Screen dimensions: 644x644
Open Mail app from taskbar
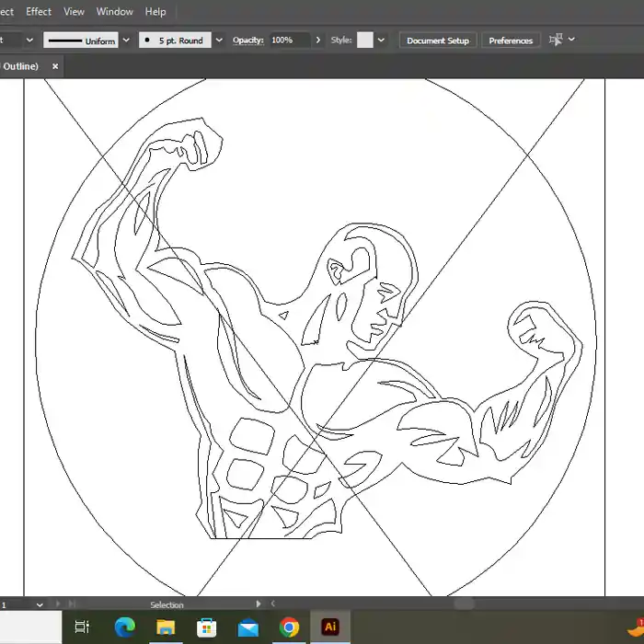tap(248, 628)
